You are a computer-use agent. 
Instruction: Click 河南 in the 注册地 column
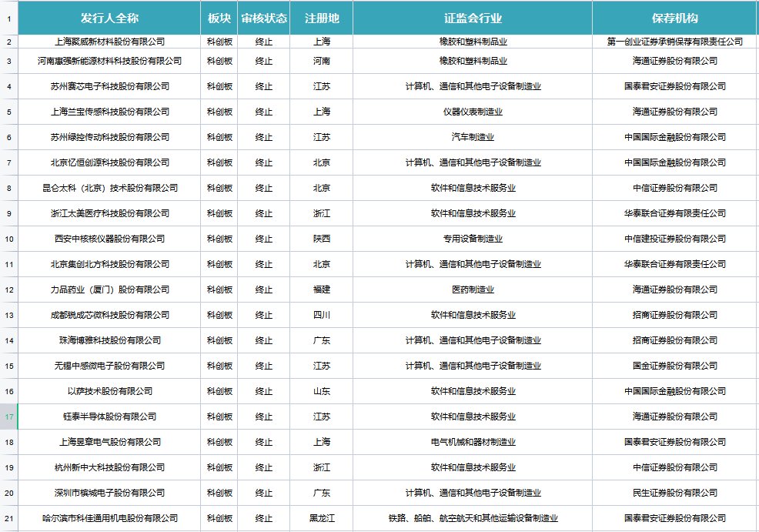tap(322, 61)
